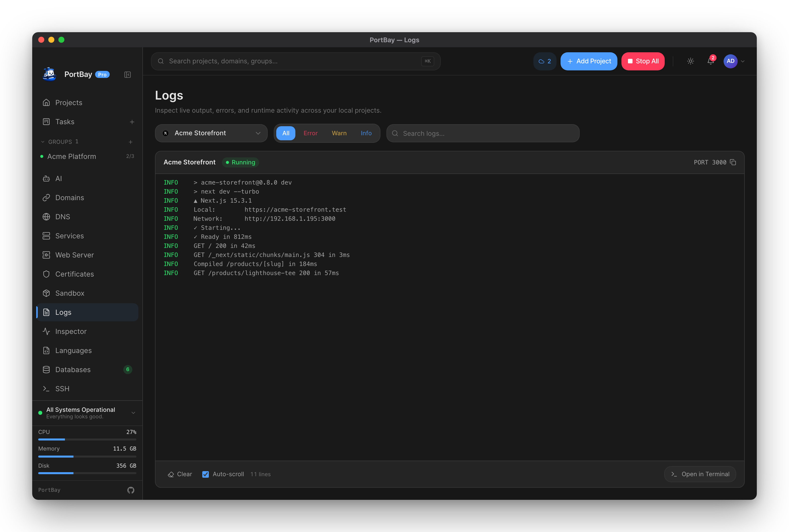
Task: Click the Running status badge
Action: click(x=240, y=162)
